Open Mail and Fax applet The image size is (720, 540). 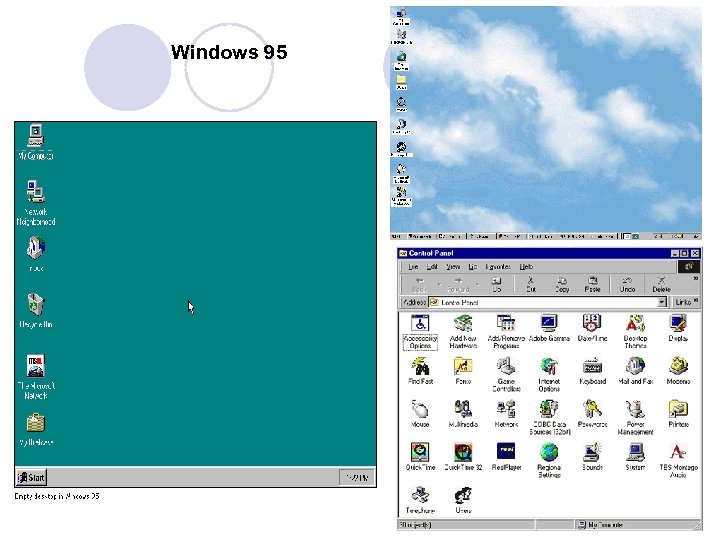tap(636, 371)
